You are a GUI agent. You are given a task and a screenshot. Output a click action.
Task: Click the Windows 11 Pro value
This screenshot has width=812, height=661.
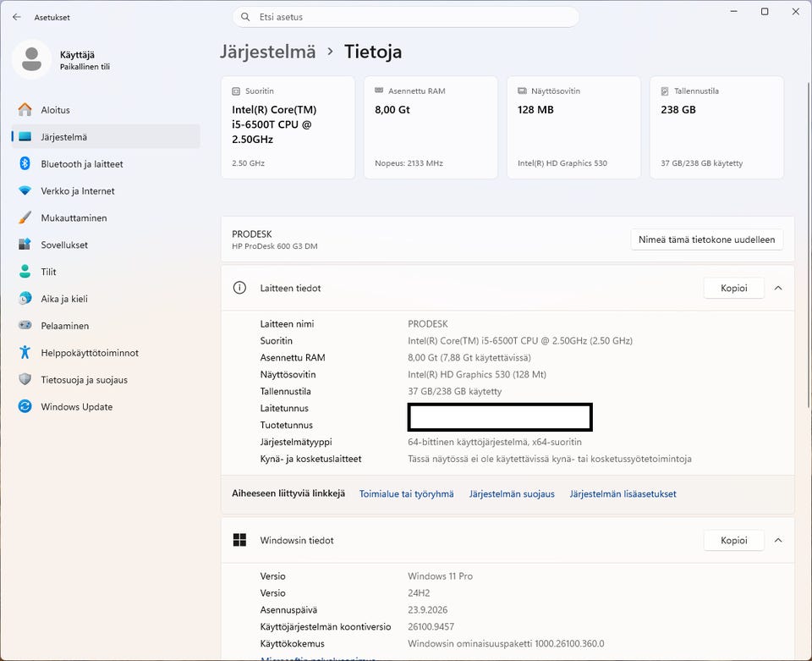coord(440,576)
